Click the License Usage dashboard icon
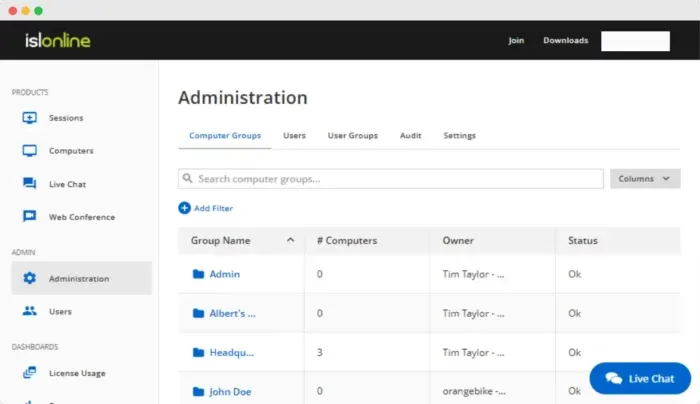This screenshot has height=404, width=700. pos(30,373)
